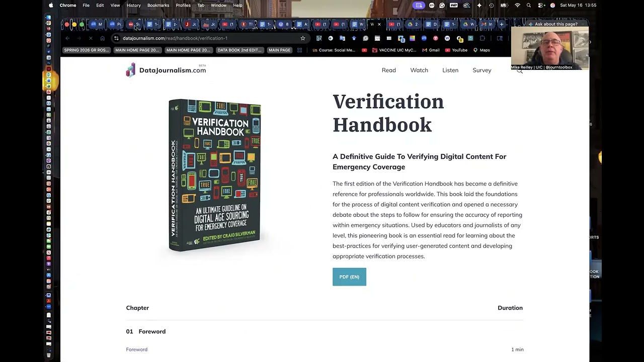Open the Bookmarks menu
This screenshot has width=644, height=362.
(158, 5)
